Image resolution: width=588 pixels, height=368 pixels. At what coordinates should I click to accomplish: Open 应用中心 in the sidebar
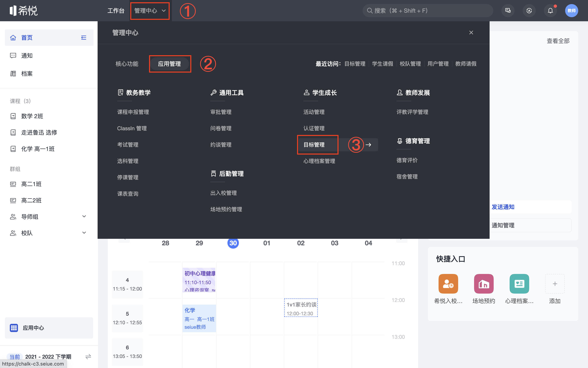tap(49, 328)
